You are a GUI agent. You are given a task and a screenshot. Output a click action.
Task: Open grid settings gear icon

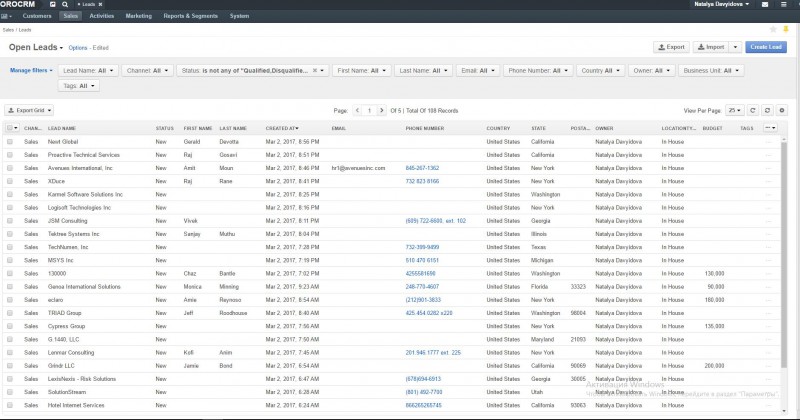click(x=782, y=110)
